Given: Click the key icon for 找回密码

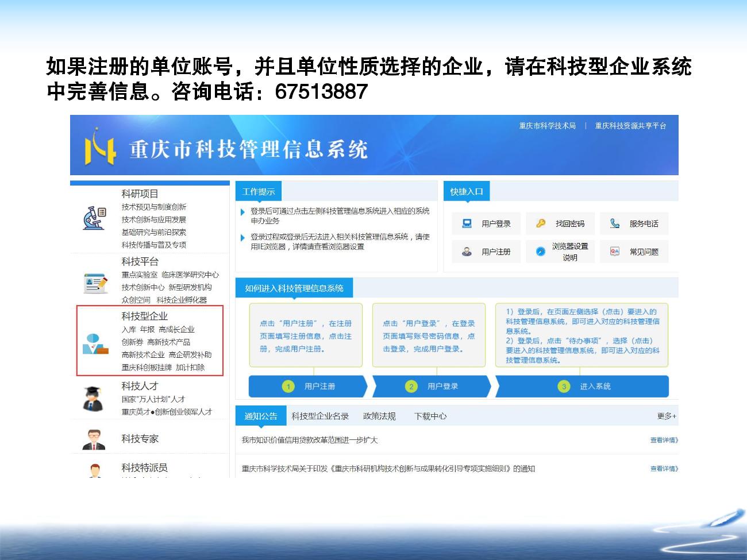Looking at the screenshot, I should point(541,223).
